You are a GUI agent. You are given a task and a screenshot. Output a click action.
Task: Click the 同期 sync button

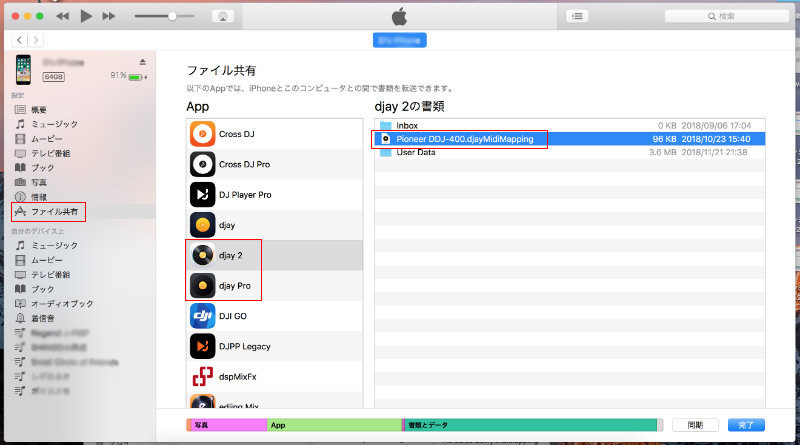(695, 425)
